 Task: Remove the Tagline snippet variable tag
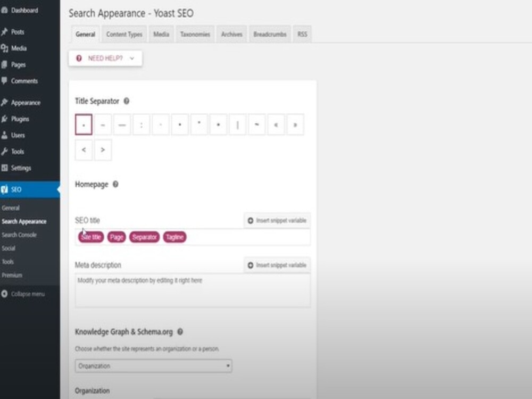click(x=175, y=237)
